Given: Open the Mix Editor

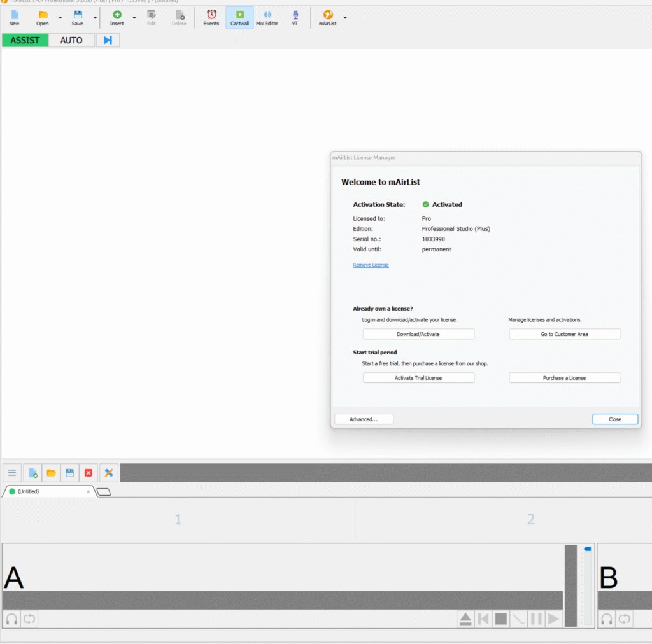Looking at the screenshot, I should [267, 18].
